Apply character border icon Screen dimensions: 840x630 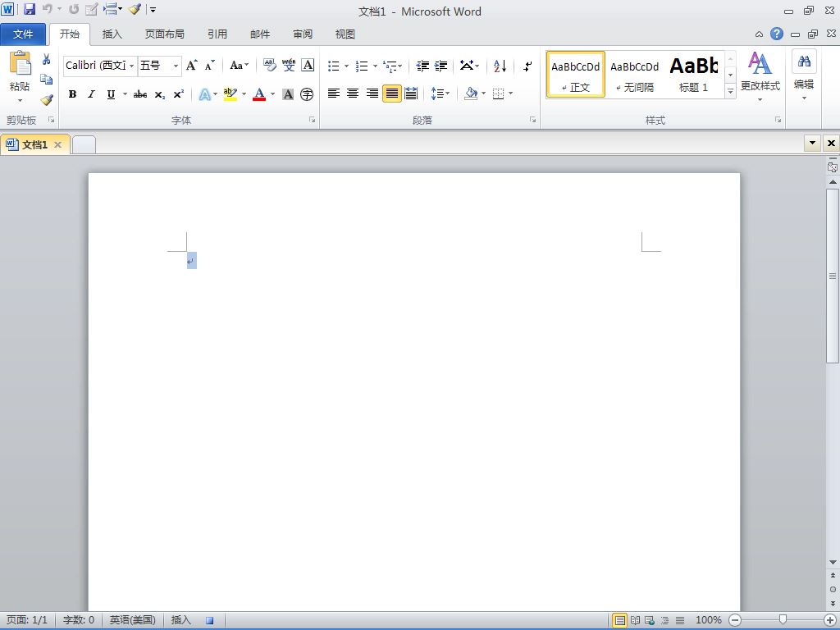tap(308, 66)
